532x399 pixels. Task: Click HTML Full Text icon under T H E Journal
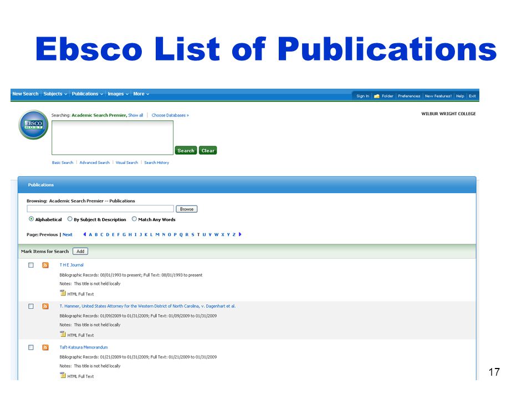coord(63,293)
